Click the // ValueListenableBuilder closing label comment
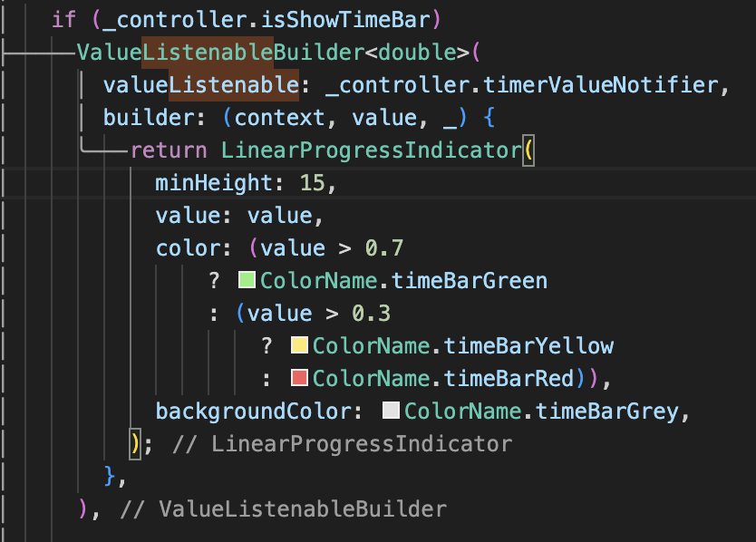The height and width of the screenshot is (542, 756). [x=283, y=509]
